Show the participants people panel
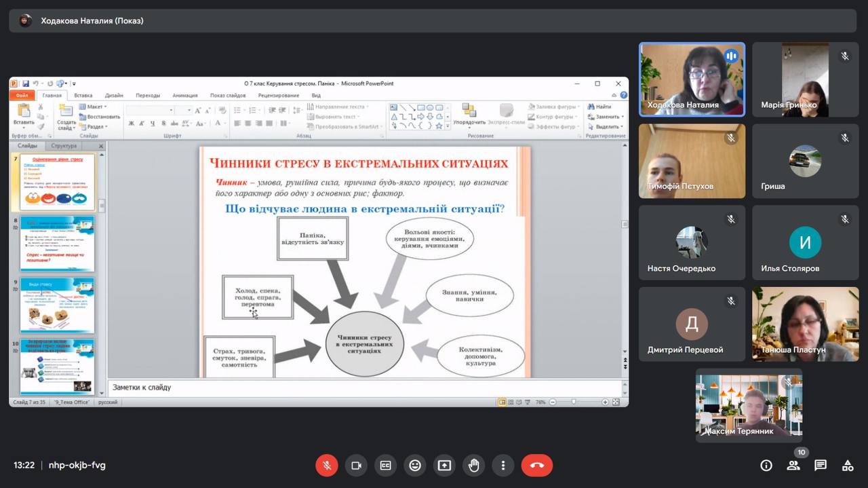Screen dimensions: 868x488 [793, 466]
